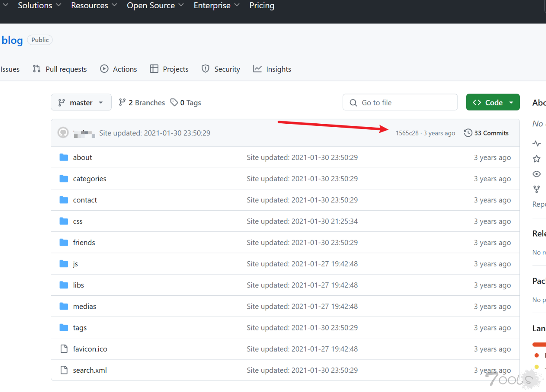The image size is (546, 392).
Task: Click the sidebar forks icon
Action: (x=537, y=189)
